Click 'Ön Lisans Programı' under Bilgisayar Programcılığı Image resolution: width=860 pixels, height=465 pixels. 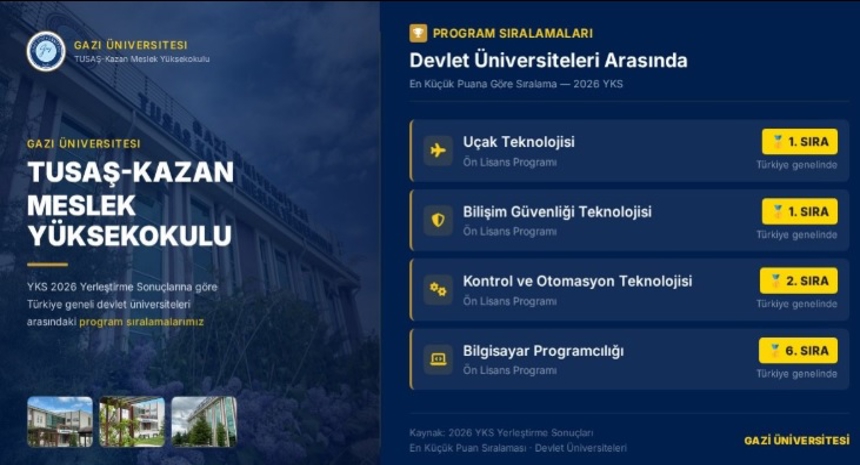click(510, 371)
